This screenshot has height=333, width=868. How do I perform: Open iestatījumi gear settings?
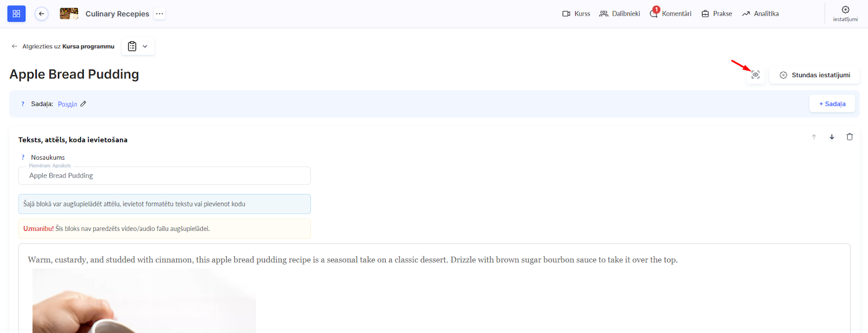pos(845,13)
